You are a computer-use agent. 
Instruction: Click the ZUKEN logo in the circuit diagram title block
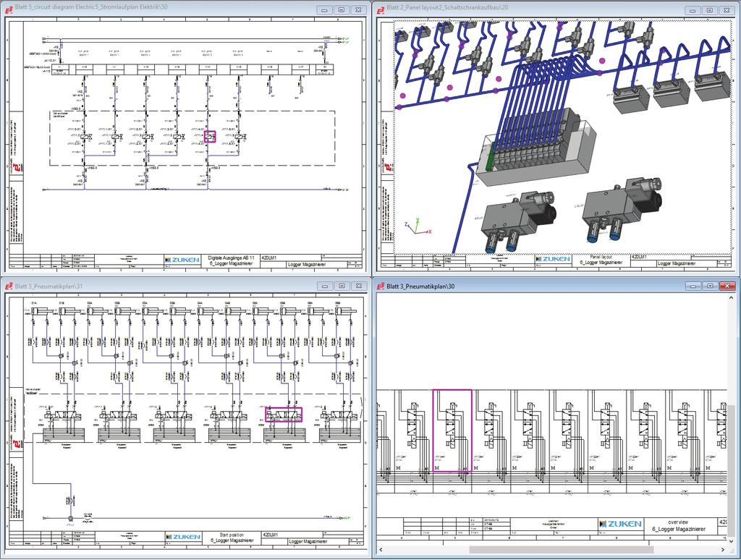point(182,260)
